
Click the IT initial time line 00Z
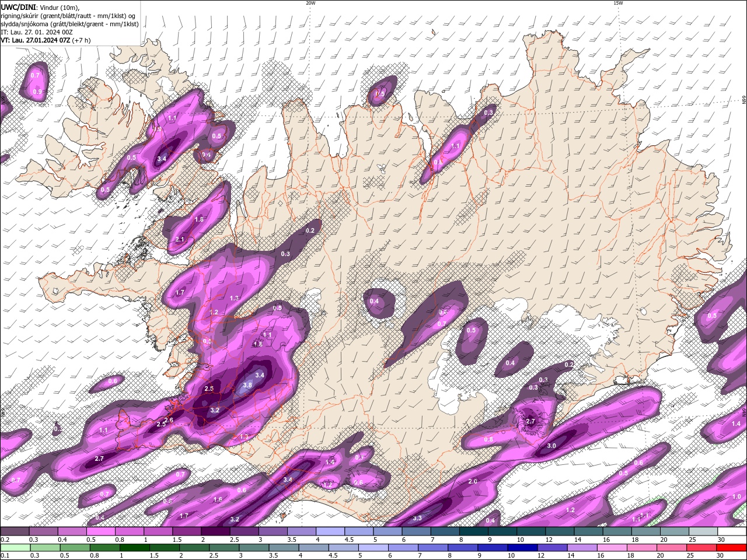pos(36,32)
